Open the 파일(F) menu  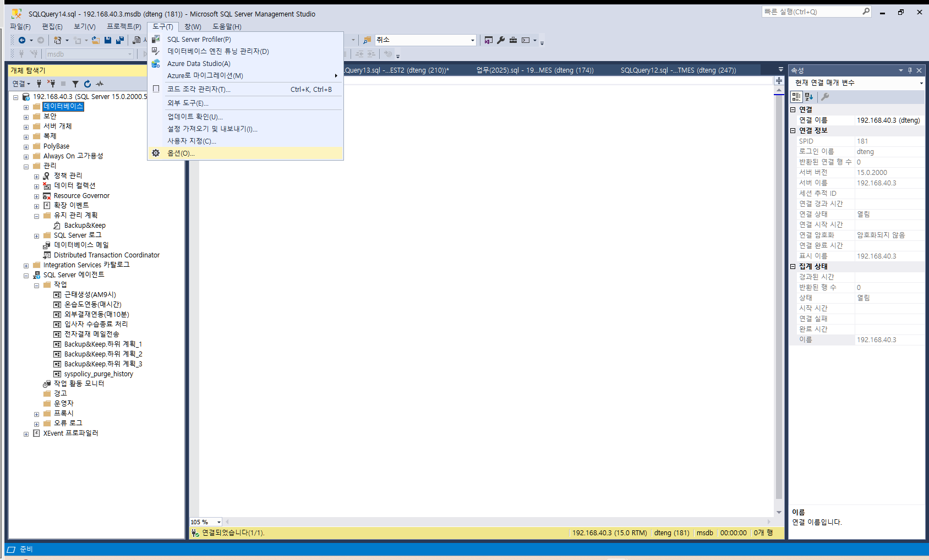(x=20, y=26)
